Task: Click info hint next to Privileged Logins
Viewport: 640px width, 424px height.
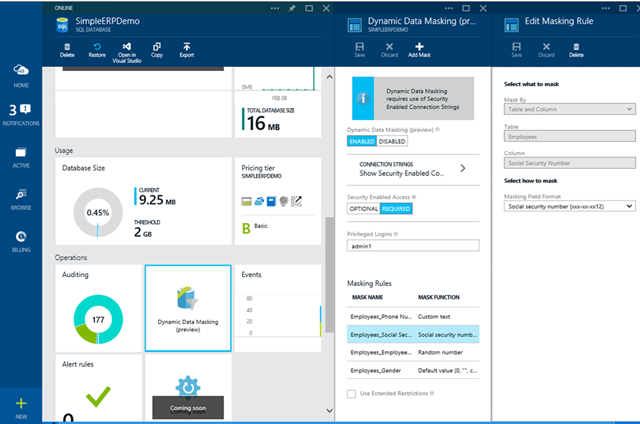Action: coord(396,234)
